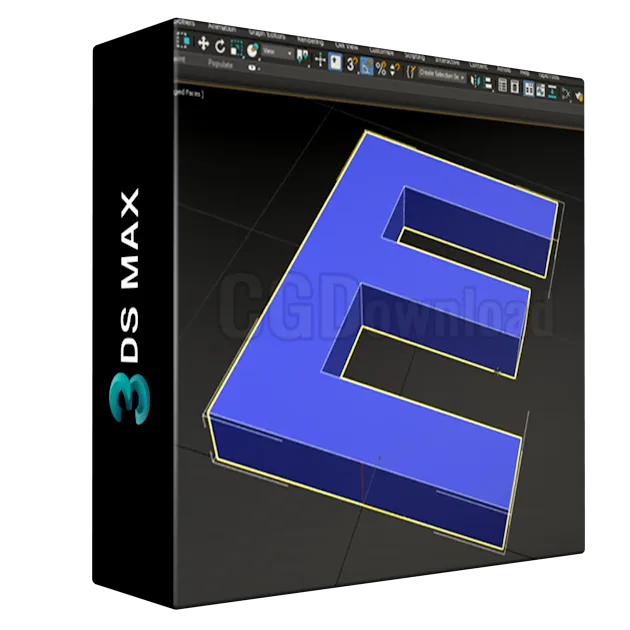Open the Content menu
This screenshot has width=630, height=630.
[x=479, y=66]
